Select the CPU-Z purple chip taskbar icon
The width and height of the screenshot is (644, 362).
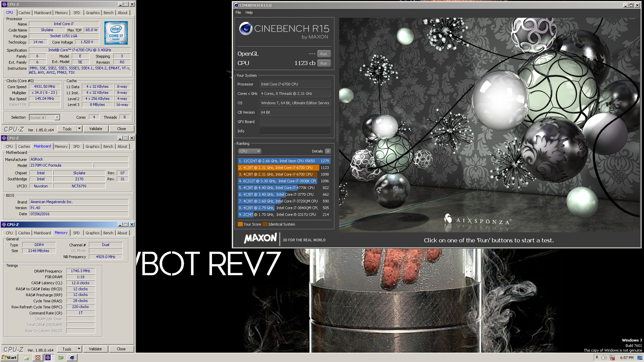[48, 358]
